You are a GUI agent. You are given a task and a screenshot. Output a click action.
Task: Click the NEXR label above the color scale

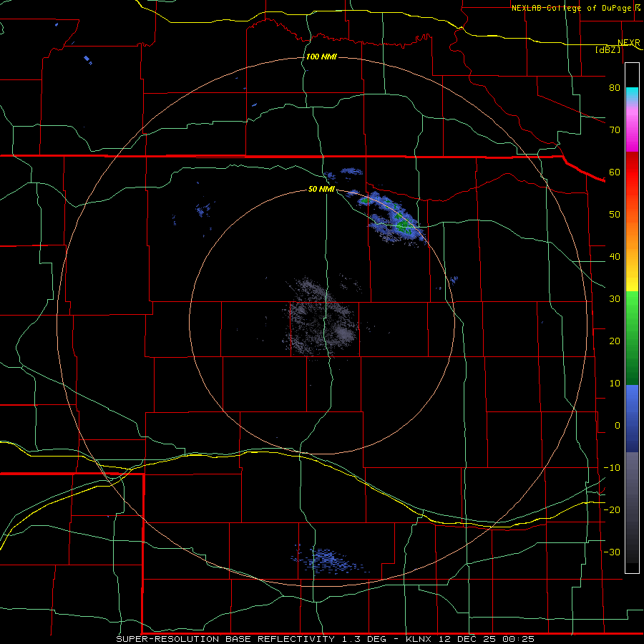(x=628, y=42)
